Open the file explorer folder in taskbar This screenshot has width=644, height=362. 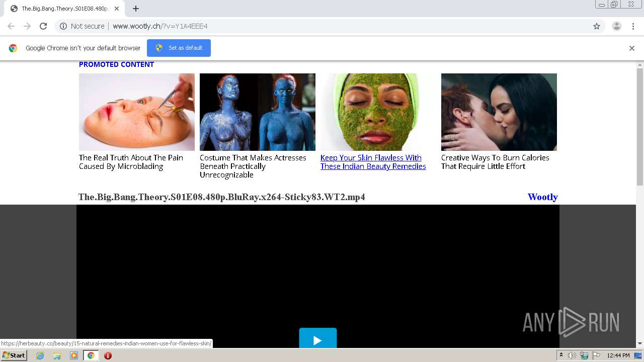[x=57, y=355]
